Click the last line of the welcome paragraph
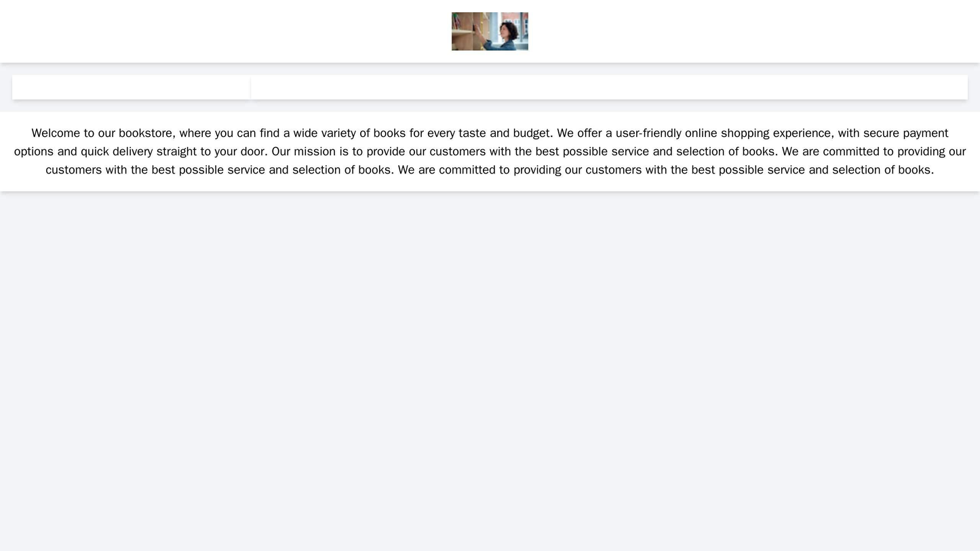980x551 pixels. click(x=490, y=169)
